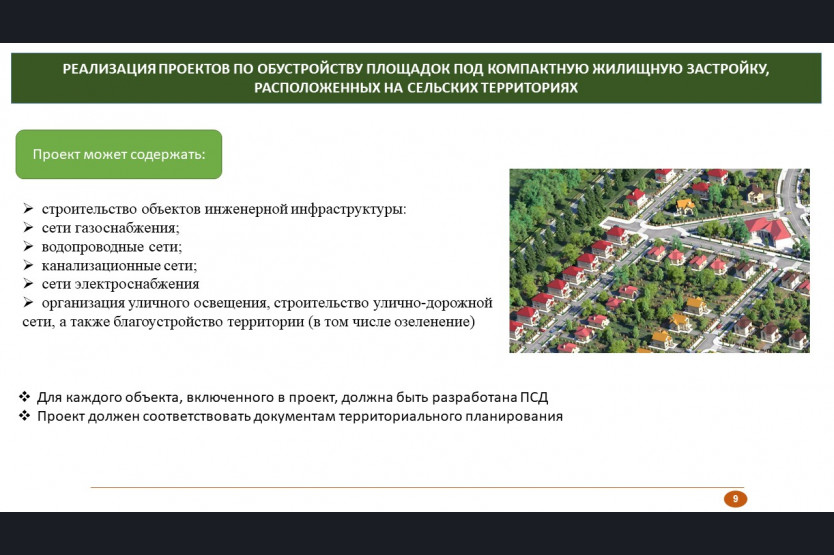The width and height of the screenshot is (834, 555).
Task: Select the line 'водопроводные сети;'
Action: pyautogui.click(x=112, y=247)
